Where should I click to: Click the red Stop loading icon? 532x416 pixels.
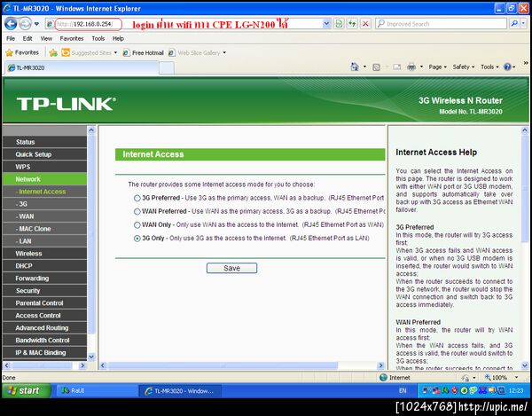pos(365,24)
